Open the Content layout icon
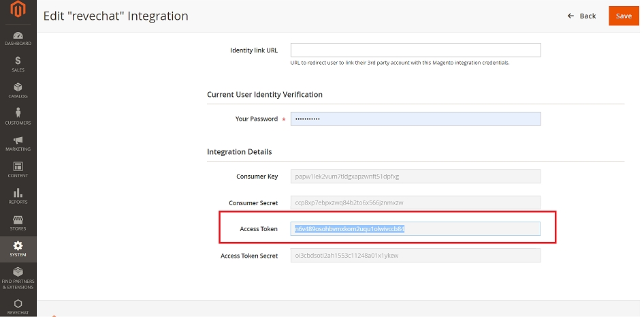Viewport: 644px width, 317px height. click(x=18, y=166)
